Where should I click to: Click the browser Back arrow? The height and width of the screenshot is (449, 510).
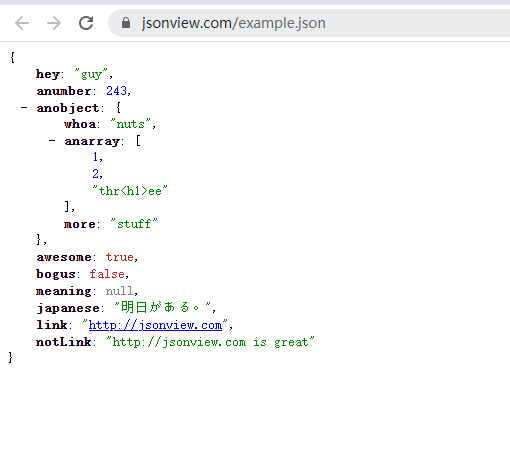pos(22,23)
